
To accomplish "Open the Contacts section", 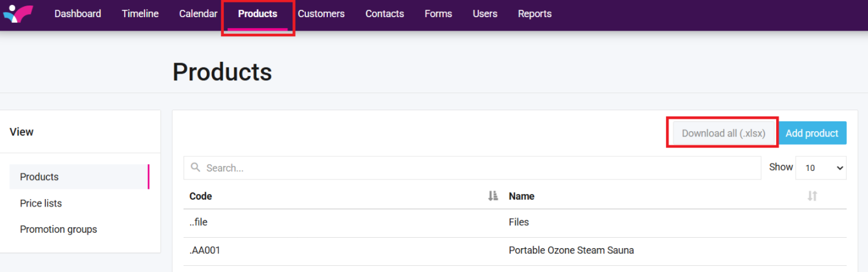I will [x=385, y=13].
